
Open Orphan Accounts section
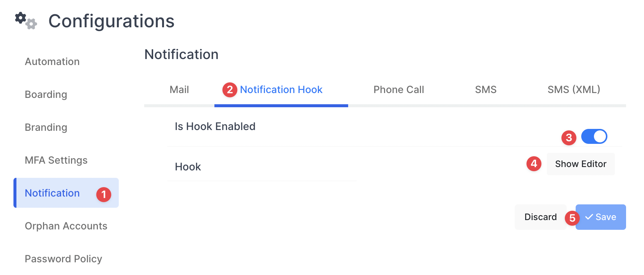(66, 226)
